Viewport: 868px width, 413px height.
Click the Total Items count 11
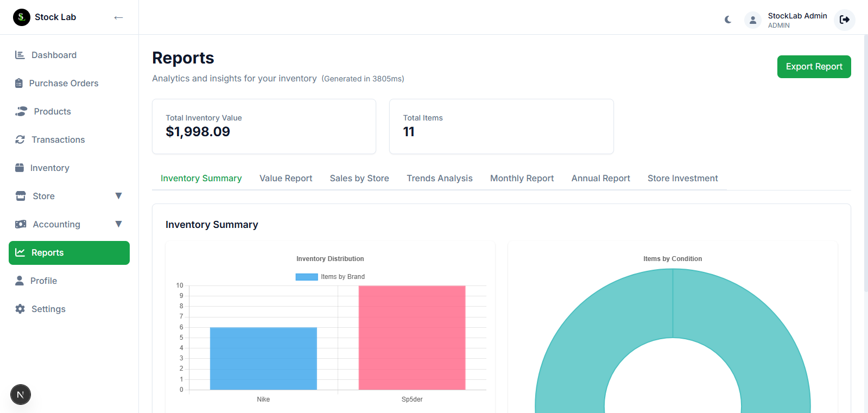pyautogui.click(x=409, y=132)
